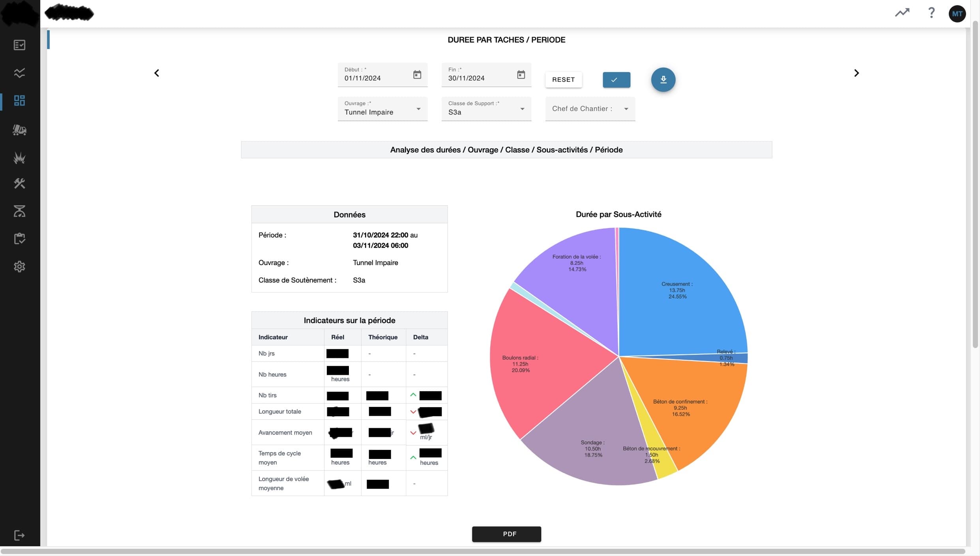
Task: Open the help question mark icon
Action: tap(931, 13)
